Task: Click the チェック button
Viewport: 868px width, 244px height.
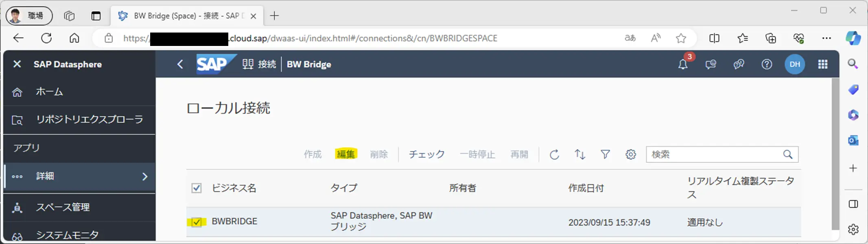Action: (426, 155)
